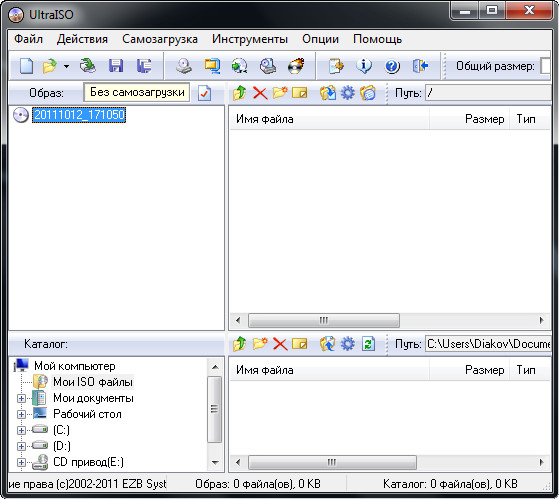Screen dimensions: 560x500
Task: Click the Help question mark icon
Action: tap(392, 66)
